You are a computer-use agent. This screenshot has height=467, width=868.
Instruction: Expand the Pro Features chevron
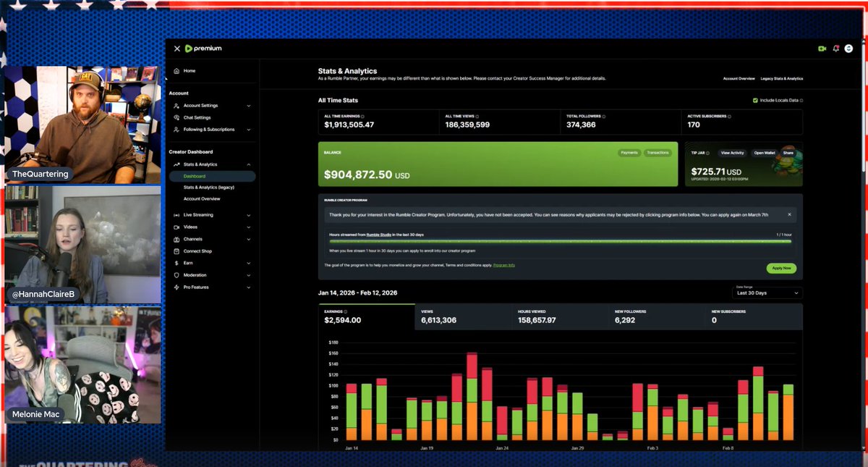pyautogui.click(x=249, y=287)
